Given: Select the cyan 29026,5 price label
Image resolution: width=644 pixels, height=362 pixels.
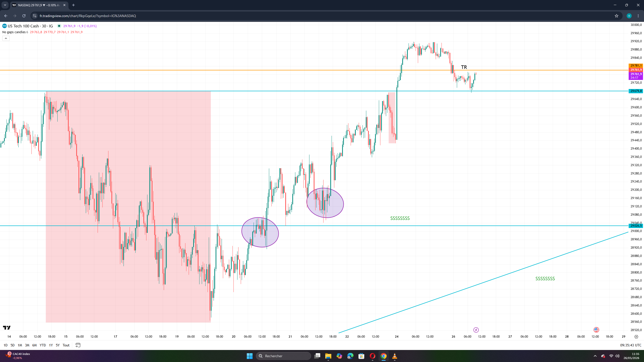Looking at the screenshot, I should coord(636,226).
